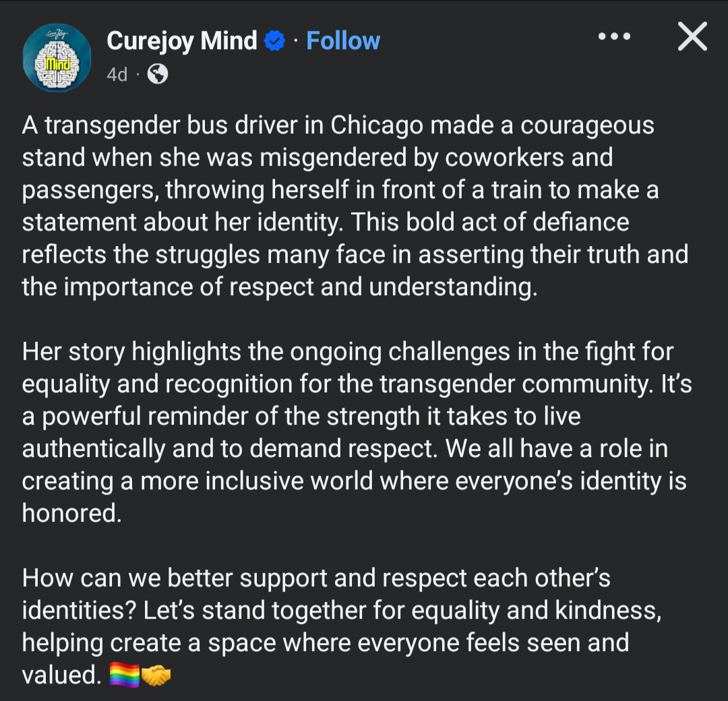
Task: Click the globe public audience icon
Action: [x=157, y=75]
